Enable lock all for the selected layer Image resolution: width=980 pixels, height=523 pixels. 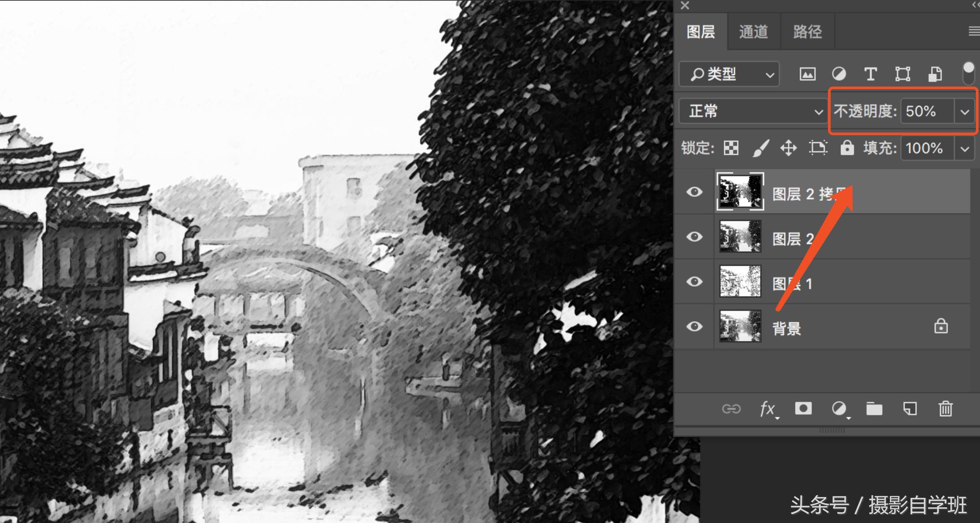[x=847, y=148]
